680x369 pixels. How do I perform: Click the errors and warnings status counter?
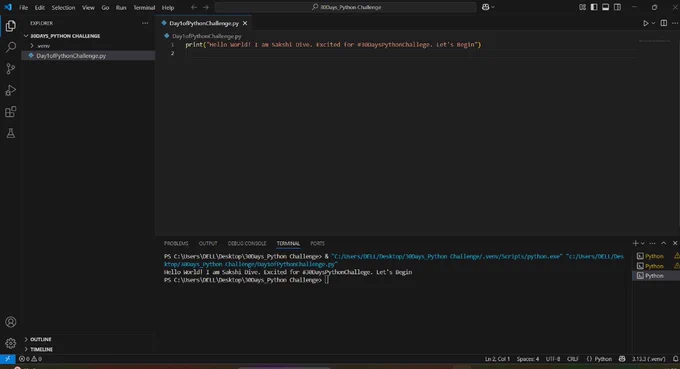(30, 359)
